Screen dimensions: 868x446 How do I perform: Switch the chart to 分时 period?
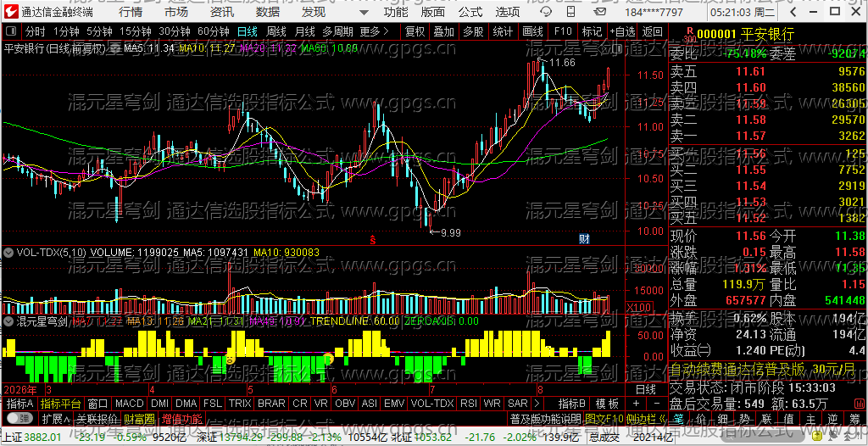click(x=36, y=31)
